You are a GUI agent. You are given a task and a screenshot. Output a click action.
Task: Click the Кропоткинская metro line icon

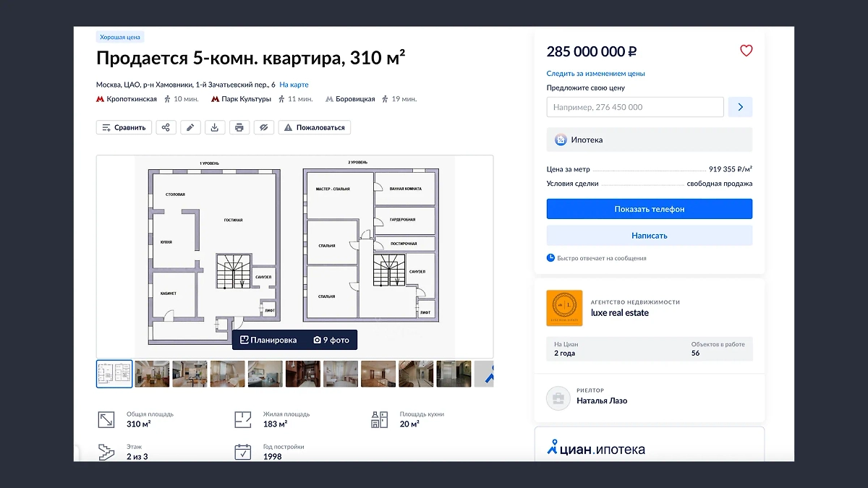click(101, 98)
